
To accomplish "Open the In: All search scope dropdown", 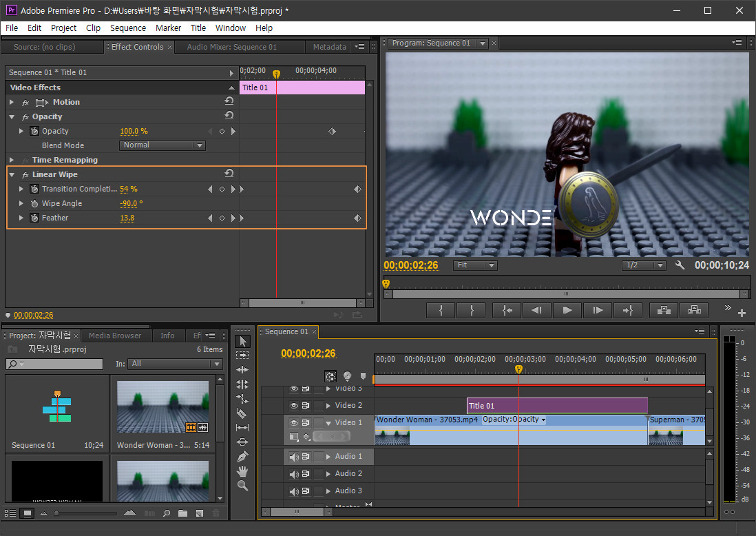I will click(x=175, y=364).
